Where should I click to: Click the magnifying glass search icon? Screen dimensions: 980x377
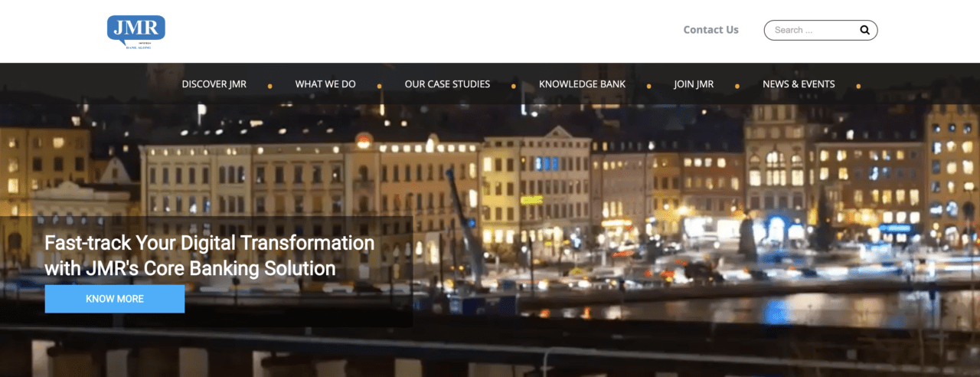pos(864,31)
